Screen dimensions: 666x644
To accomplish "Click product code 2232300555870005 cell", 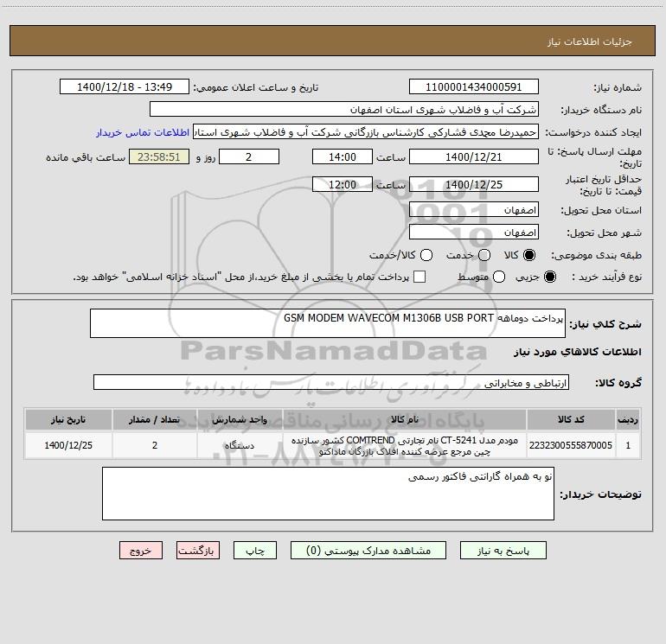I will pyautogui.click(x=571, y=445).
